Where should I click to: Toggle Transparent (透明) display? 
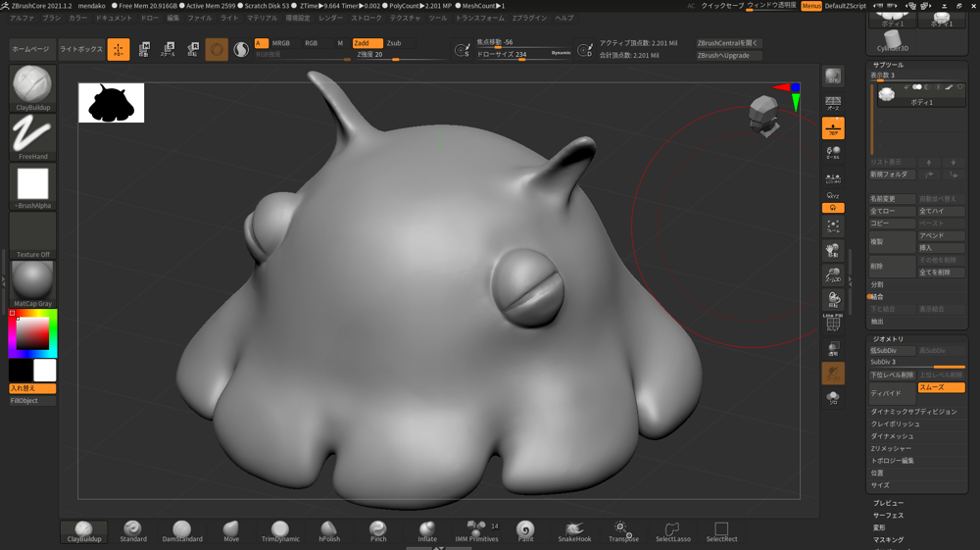click(833, 349)
